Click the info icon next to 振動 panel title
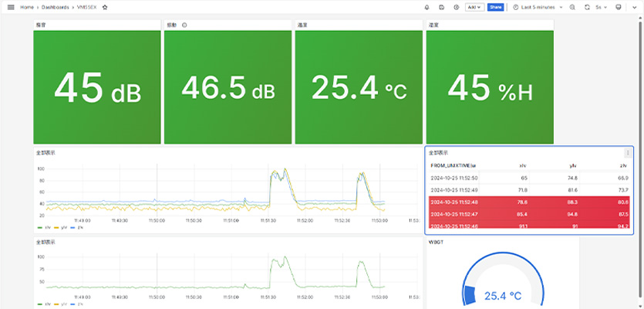This screenshot has height=309, width=644. coord(184,25)
